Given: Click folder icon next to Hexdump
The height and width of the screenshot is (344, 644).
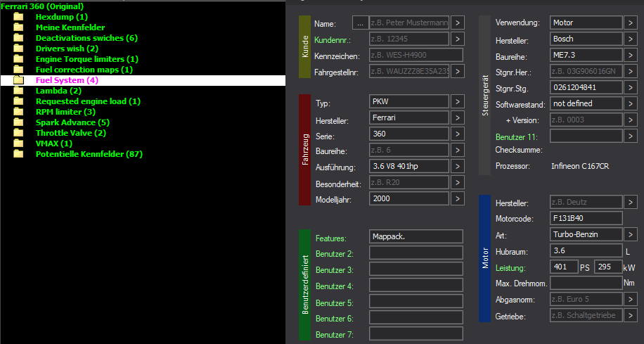Looking at the screenshot, I should (x=18, y=17).
